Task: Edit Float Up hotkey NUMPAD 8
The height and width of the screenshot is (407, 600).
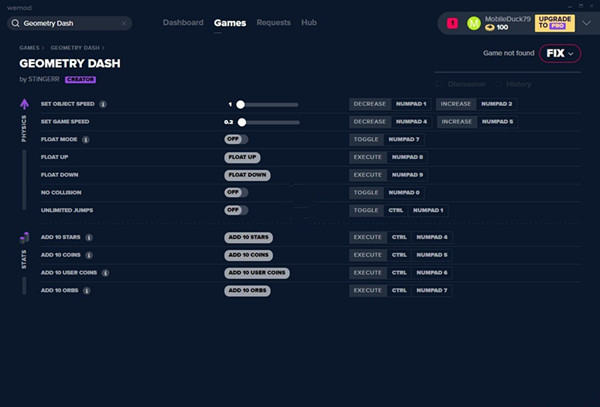Action: pos(407,157)
